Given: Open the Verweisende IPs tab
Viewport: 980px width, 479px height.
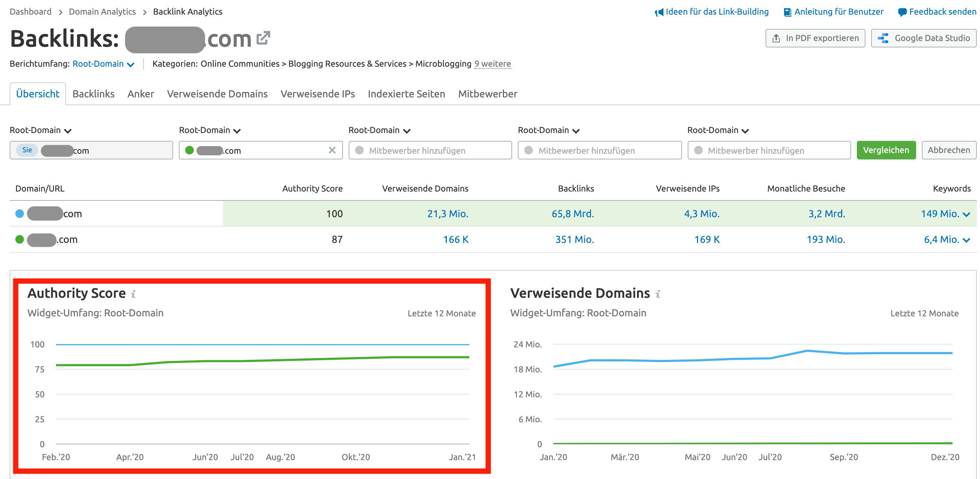Looking at the screenshot, I should coord(318,94).
